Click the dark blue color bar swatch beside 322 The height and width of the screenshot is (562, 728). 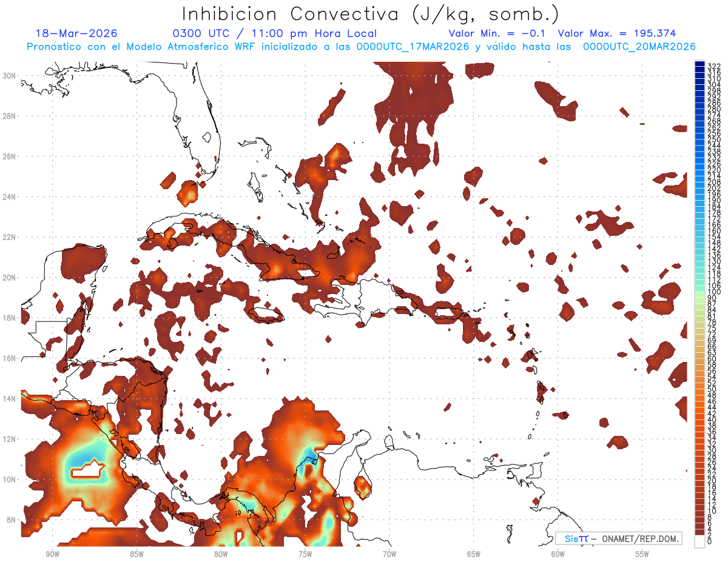[699, 65]
